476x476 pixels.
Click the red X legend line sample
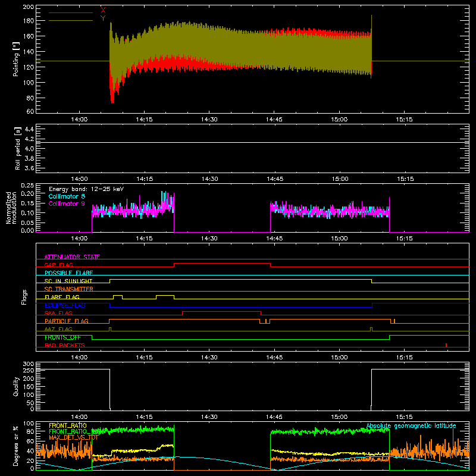click(71, 12)
